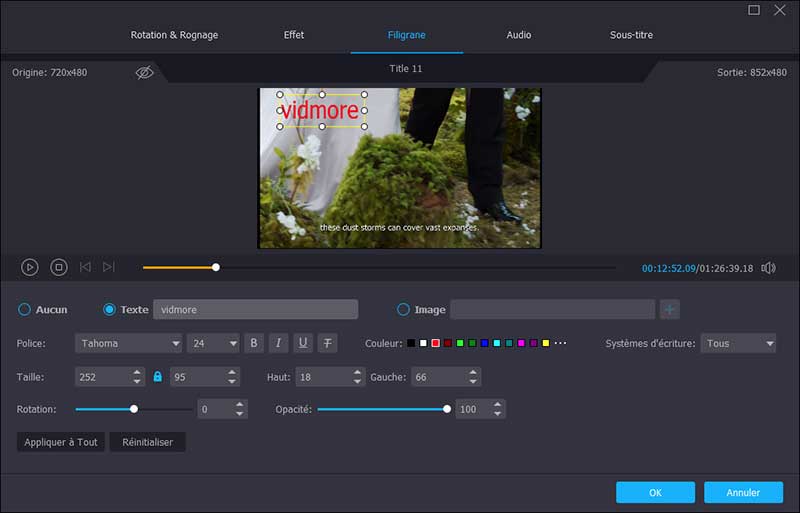
Task: Jump to next frame
Action: (108, 267)
